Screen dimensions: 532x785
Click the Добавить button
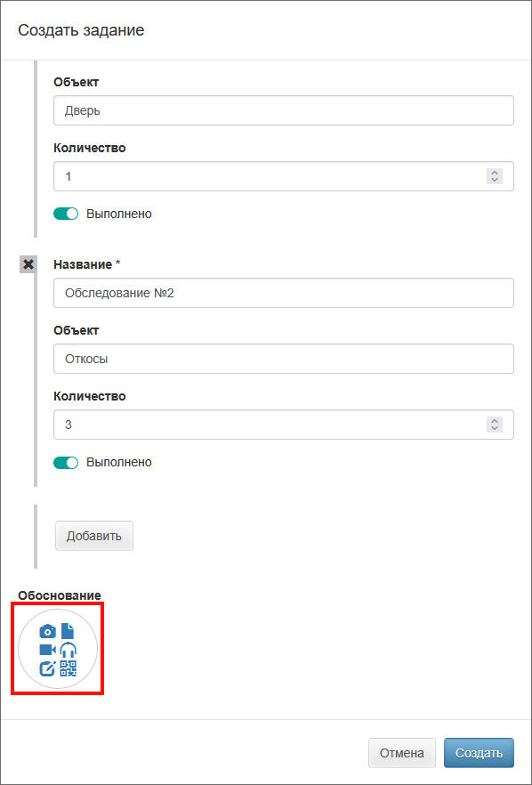tap(94, 536)
